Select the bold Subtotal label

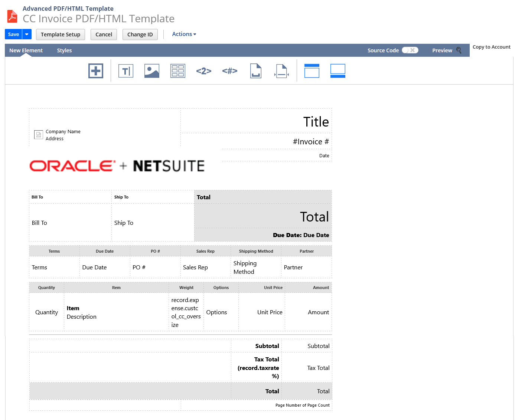pyautogui.click(x=267, y=346)
